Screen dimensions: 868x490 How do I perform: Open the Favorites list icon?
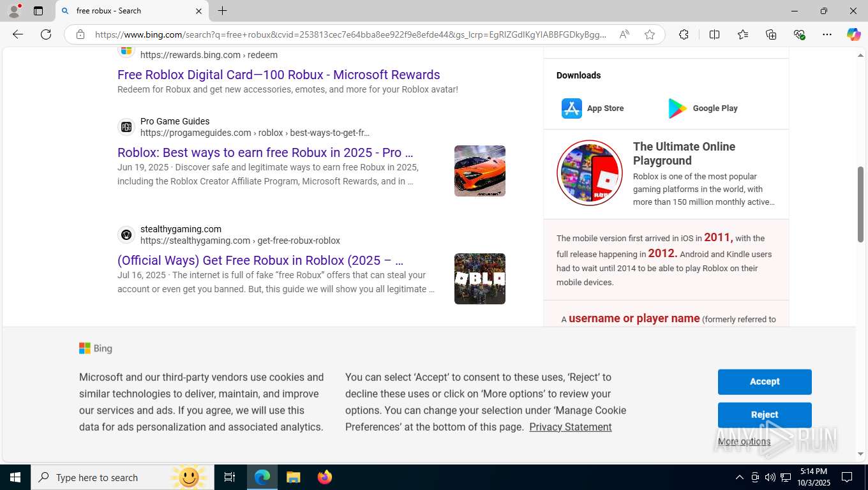(743, 34)
